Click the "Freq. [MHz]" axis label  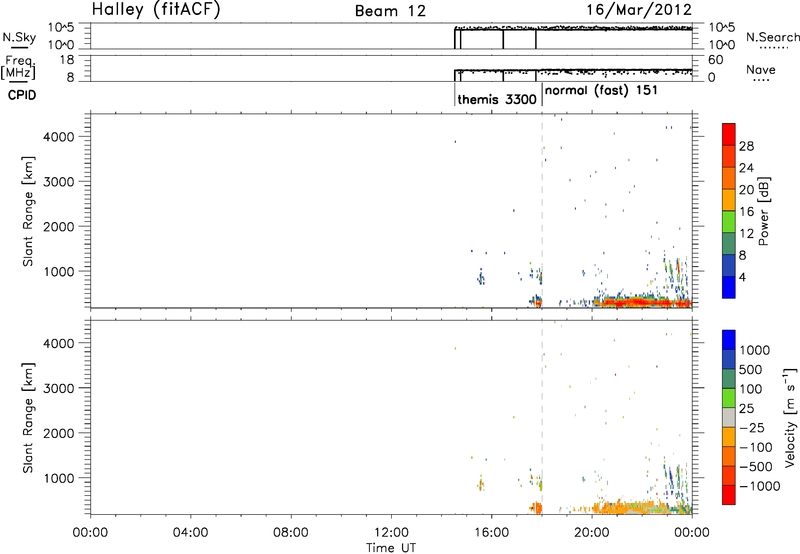[19, 67]
